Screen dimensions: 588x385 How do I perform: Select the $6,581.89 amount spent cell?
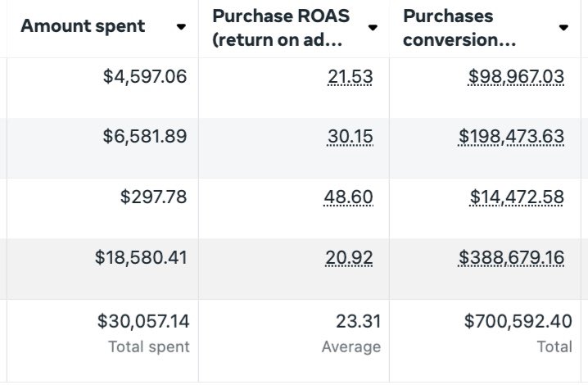pos(145,137)
